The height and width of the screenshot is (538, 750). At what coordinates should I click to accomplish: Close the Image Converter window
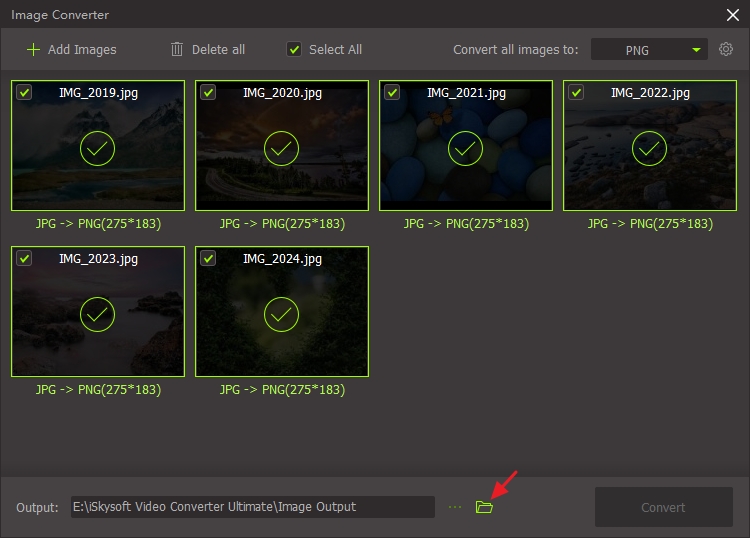pyautogui.click(x=731, y=14)
